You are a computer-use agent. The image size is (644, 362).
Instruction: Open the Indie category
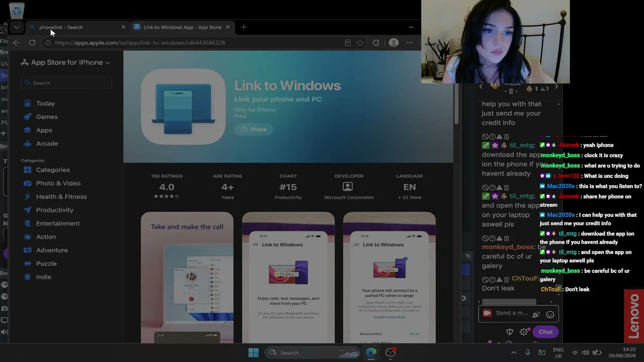pyautogui.click(x=43, y=277)
